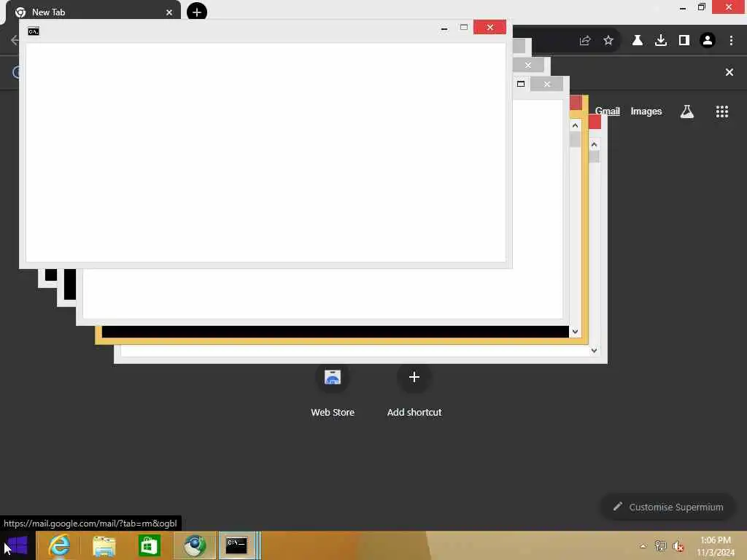Launch Internet Explorer from the taskbar
The height and width of the screenshot is (560, 747).
tap(58, 545)
